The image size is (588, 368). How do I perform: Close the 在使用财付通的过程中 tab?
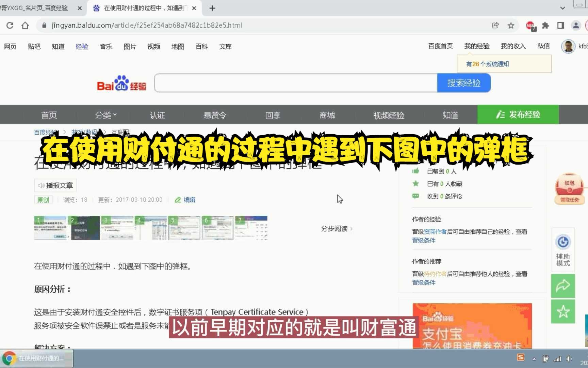click(194, 8)
